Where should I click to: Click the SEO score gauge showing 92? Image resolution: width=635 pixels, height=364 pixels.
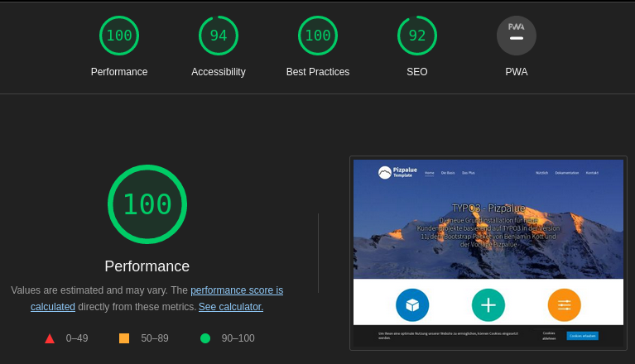pyautogui.click(x=417, y=36)
